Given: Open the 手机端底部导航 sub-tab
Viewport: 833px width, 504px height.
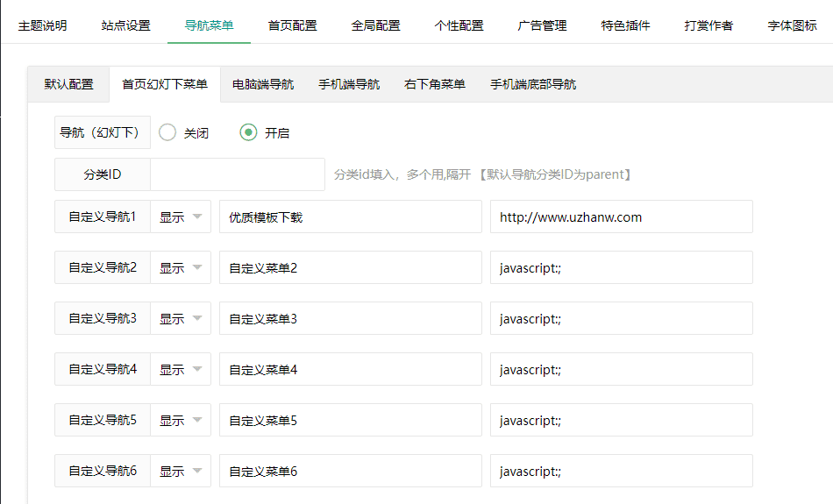Looking at the screenshot, I should point(533,84).
